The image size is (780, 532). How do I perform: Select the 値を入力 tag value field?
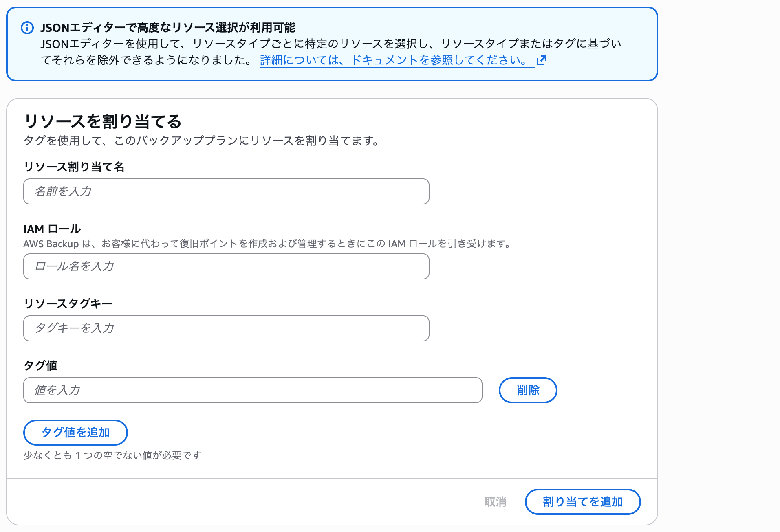(253, 390)
